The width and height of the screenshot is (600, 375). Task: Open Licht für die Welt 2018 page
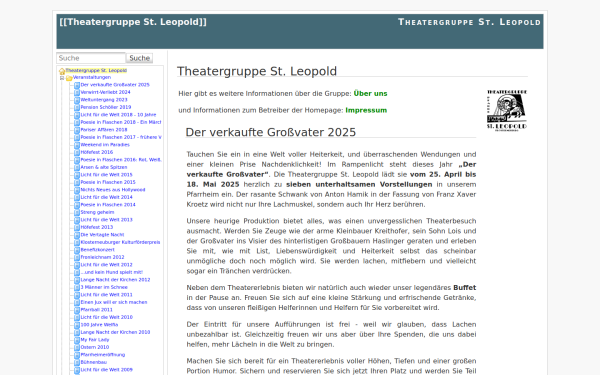click(x=118, y=115)
